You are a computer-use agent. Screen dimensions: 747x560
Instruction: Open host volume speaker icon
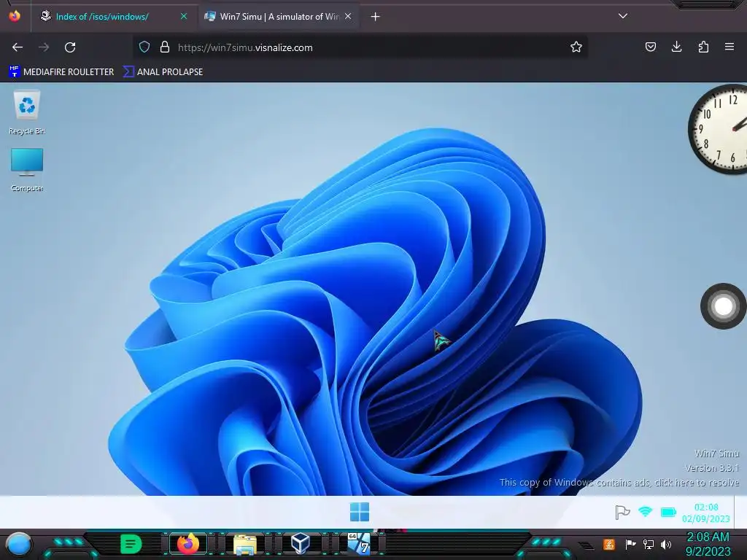tap(666, 544)
